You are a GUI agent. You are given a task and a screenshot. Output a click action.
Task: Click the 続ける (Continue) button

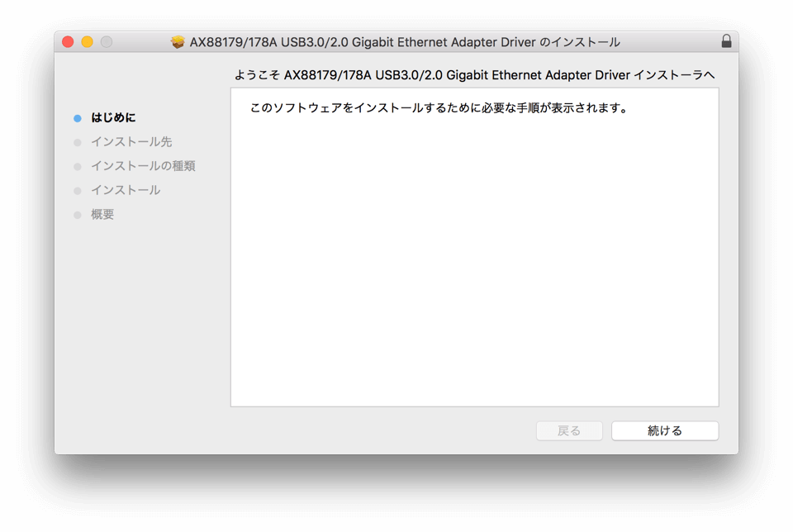[x=664, y=431]
